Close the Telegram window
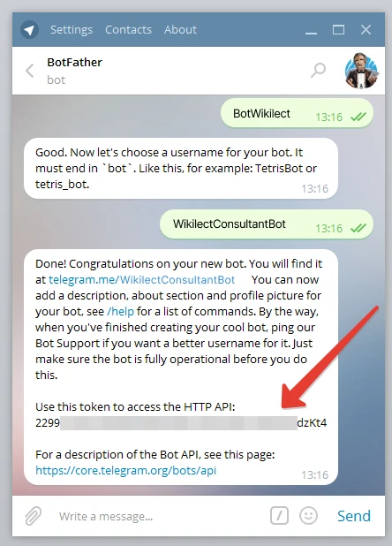 366,30
